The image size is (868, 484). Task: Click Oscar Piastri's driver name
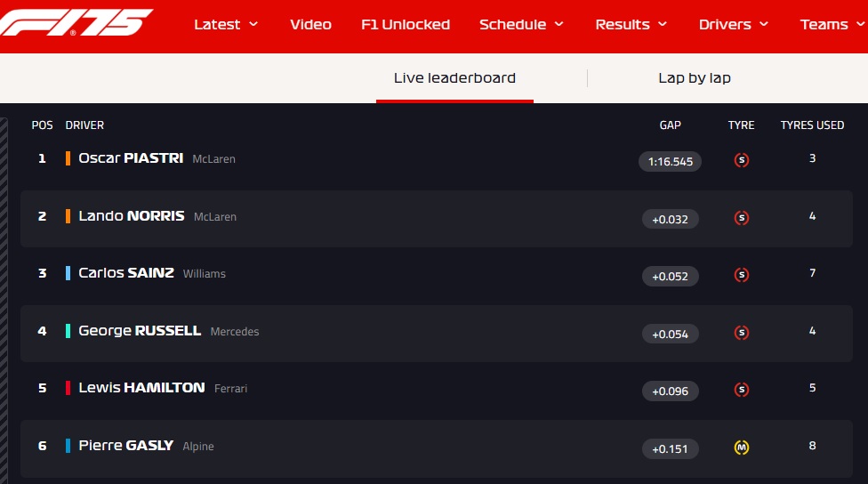[131, 158]
